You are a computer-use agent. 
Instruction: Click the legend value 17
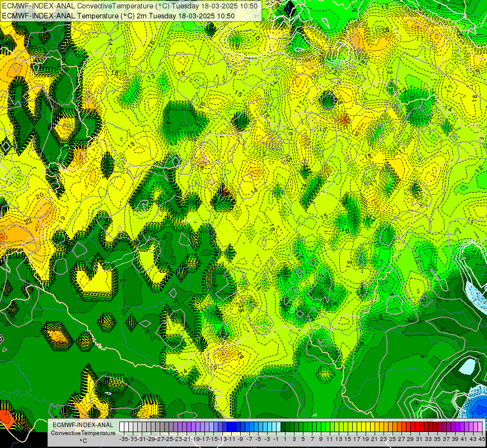(357, 439)
